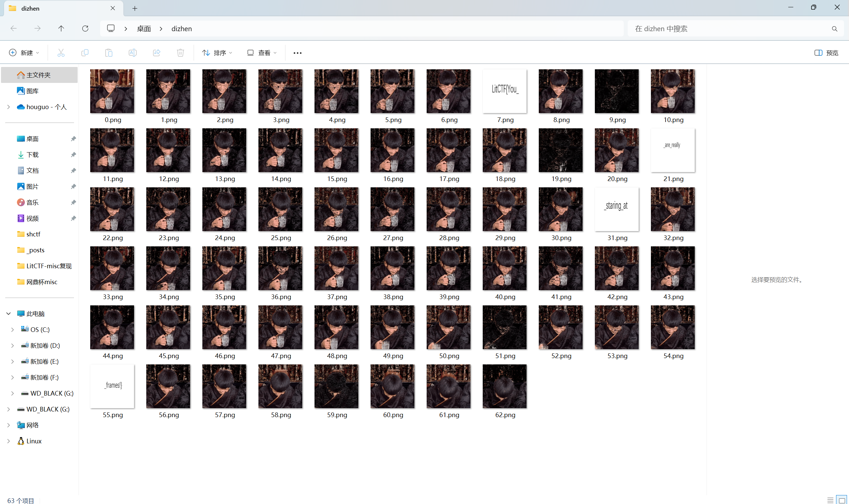Open the 新建 new item dropdown

pyautogui.click(x=24, y=53)
